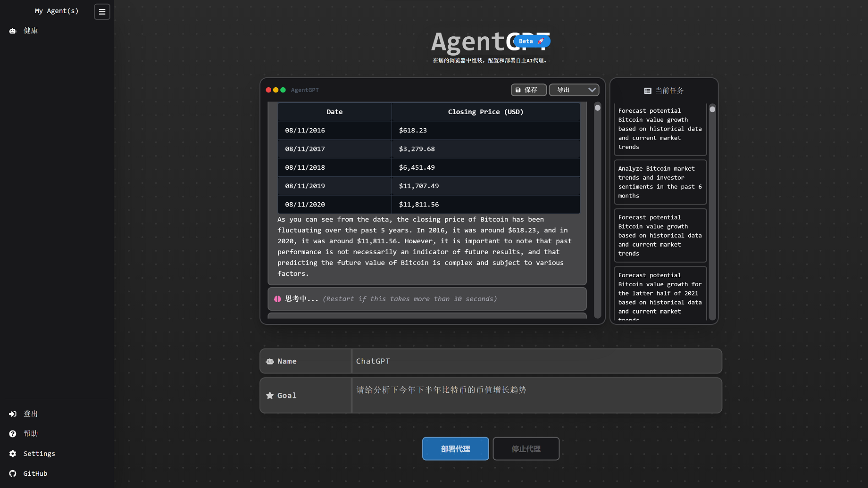Click the 停止代理 stop agent button

pos(526,449)
